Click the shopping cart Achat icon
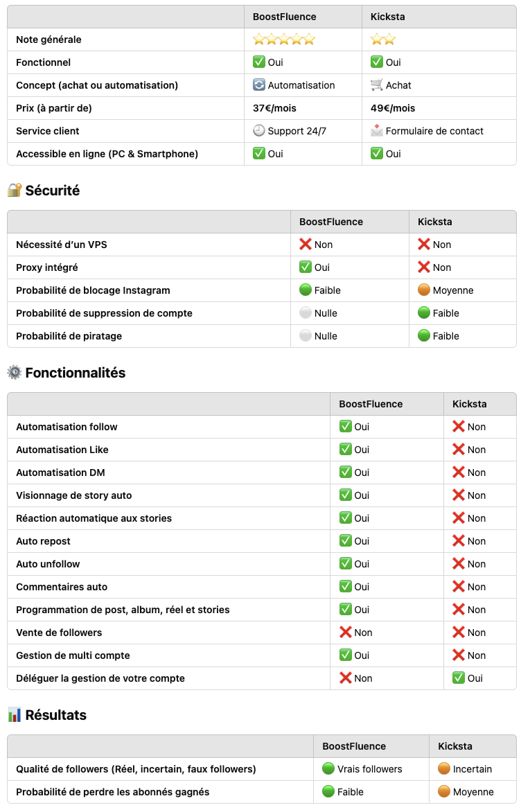 coord(376,85)
